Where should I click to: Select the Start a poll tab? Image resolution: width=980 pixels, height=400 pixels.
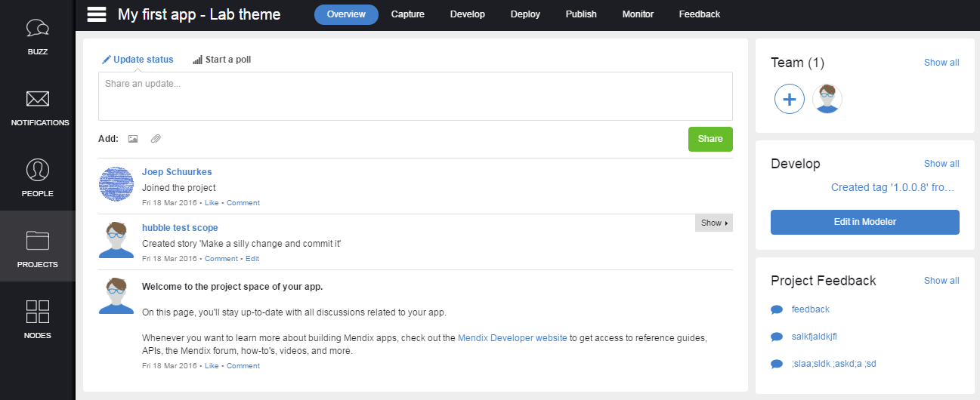(222, 60)
